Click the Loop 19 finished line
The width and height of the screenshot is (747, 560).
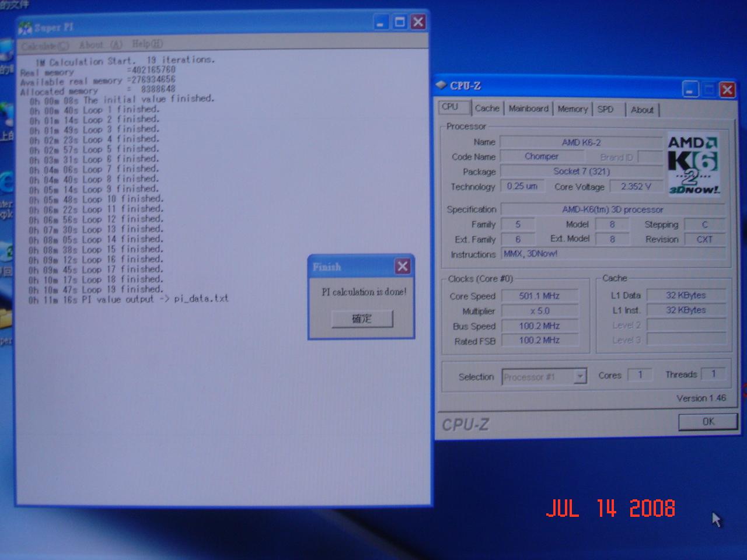pyautogui.click(x=96, y=290)
